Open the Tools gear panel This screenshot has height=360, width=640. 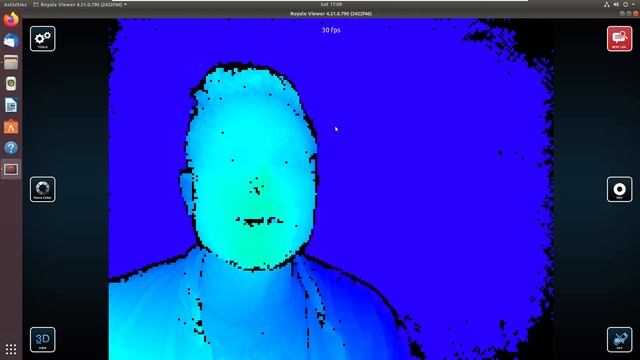(x=42, y=39)
